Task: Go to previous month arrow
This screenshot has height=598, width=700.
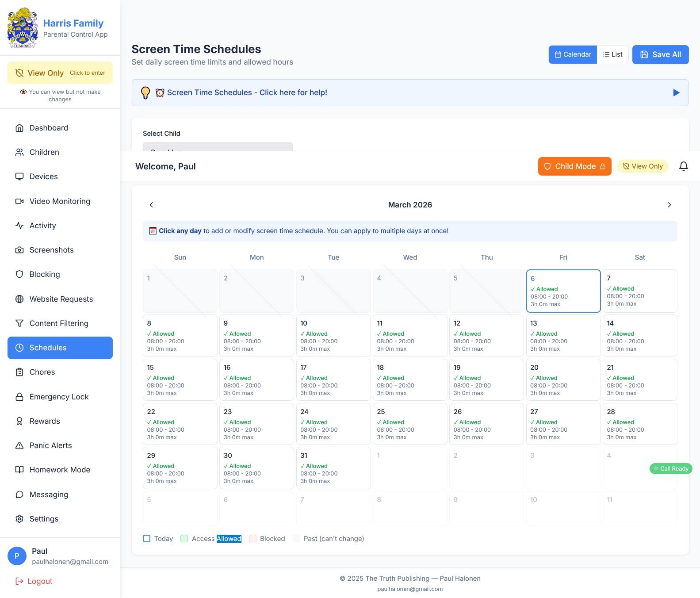Action: point(151,205)
